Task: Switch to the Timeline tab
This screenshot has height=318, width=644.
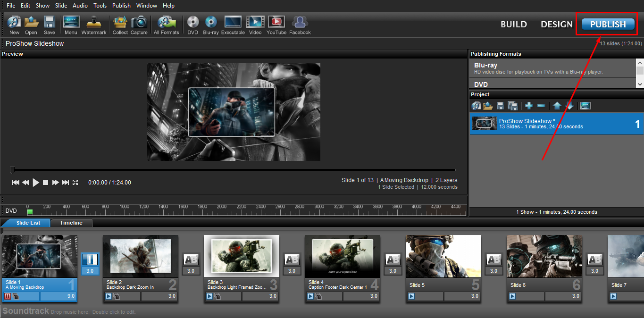Action: pos(71,223)
